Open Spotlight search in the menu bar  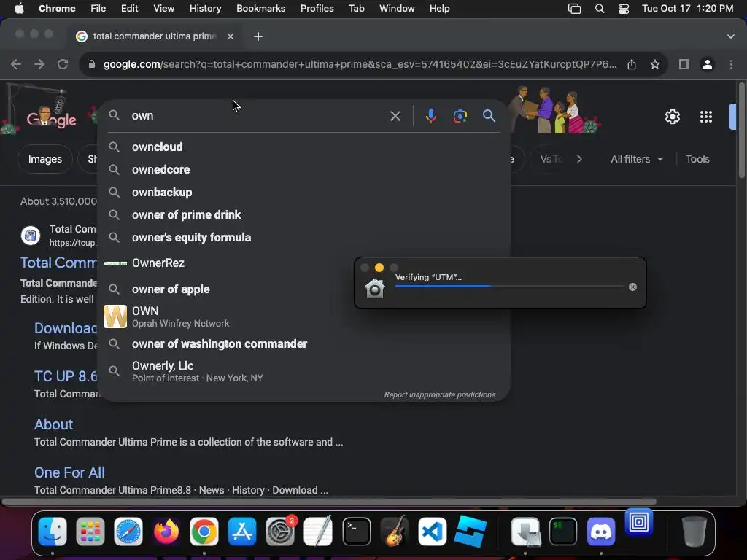click(x=600, y=9)
